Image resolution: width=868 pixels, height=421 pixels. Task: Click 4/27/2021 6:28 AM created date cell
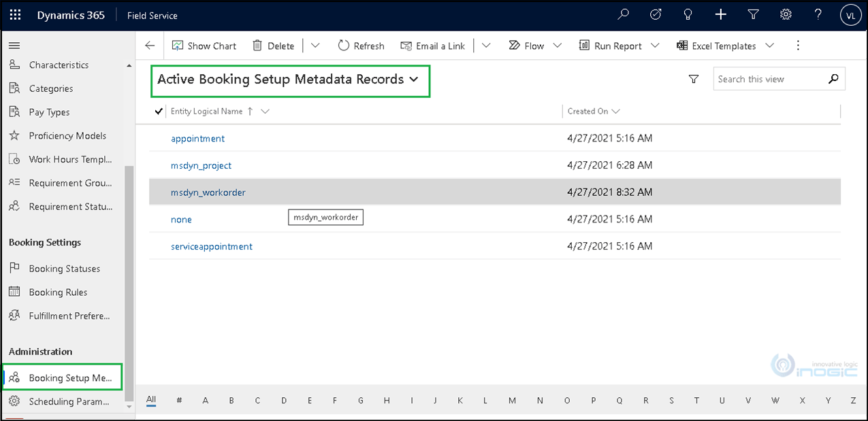tap(609, 165)
